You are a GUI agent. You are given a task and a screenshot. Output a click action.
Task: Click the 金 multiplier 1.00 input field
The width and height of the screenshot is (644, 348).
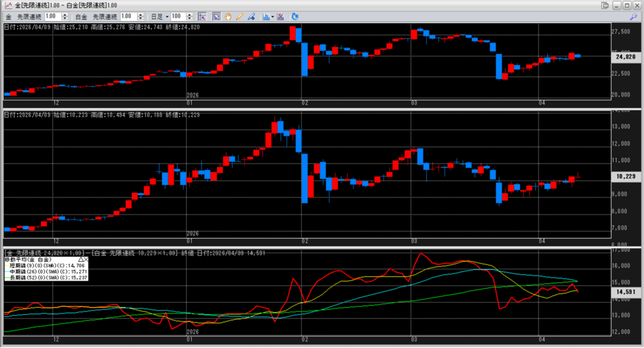[x=53, y=16]
